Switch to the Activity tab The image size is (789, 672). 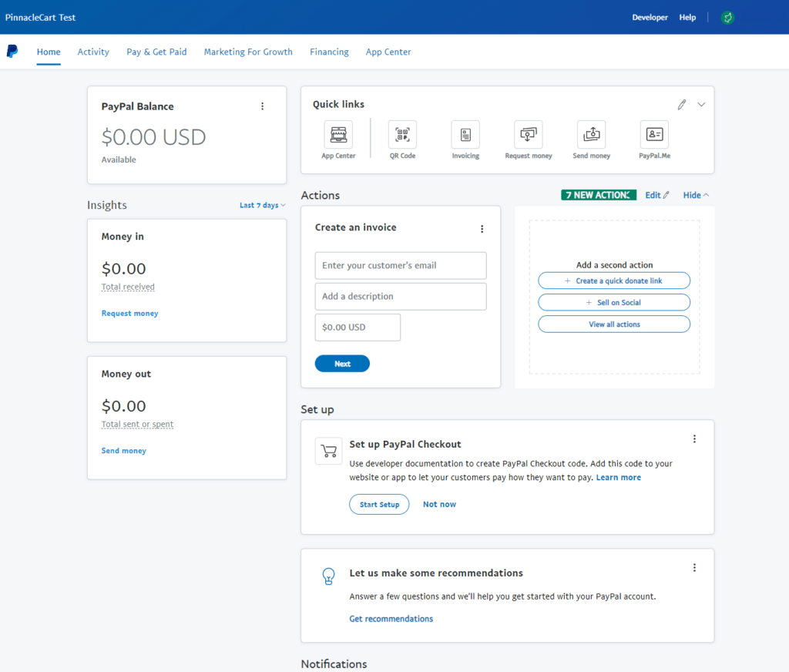pyautogui.click(x=93, y=52)
